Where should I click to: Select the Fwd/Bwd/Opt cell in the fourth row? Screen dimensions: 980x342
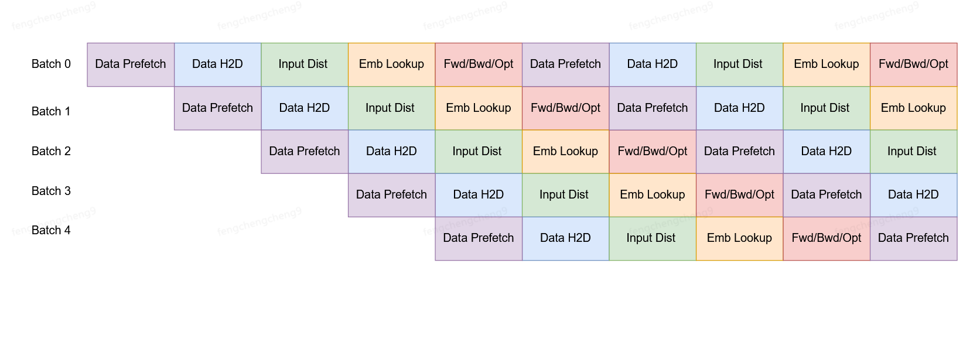tap(739, 195)
